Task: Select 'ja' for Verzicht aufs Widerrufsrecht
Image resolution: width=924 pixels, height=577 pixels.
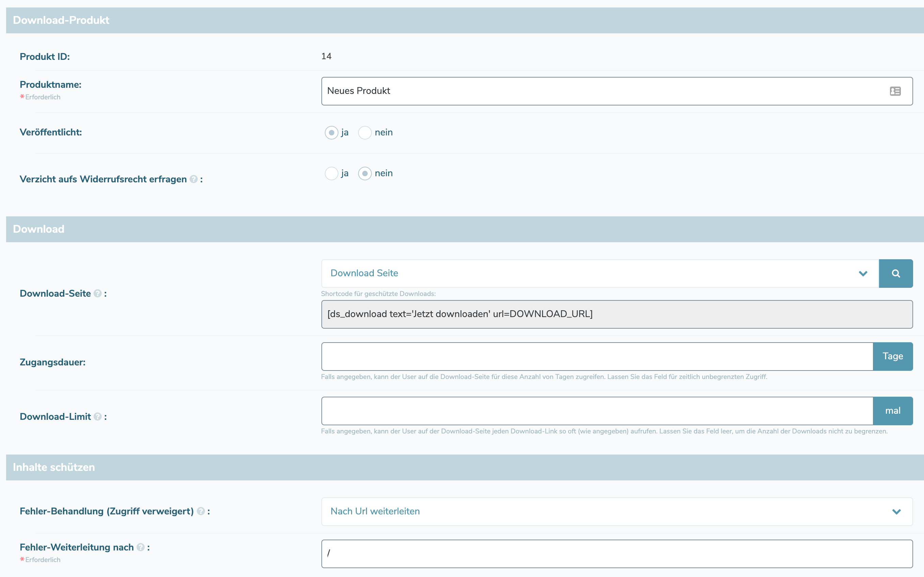Action: [x=331, y=173]
